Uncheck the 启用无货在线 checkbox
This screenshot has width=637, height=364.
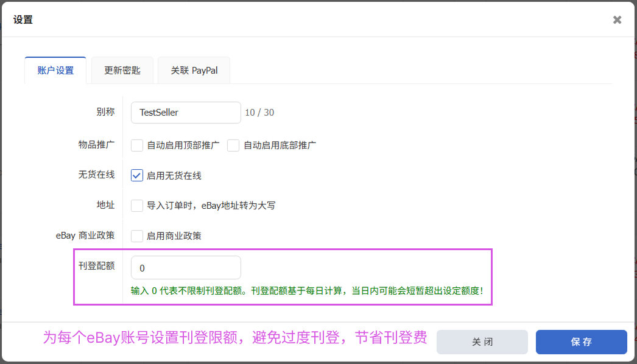point(137,176)
